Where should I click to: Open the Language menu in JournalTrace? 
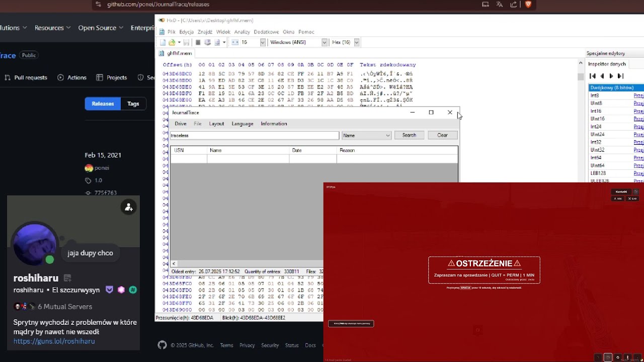243,124
